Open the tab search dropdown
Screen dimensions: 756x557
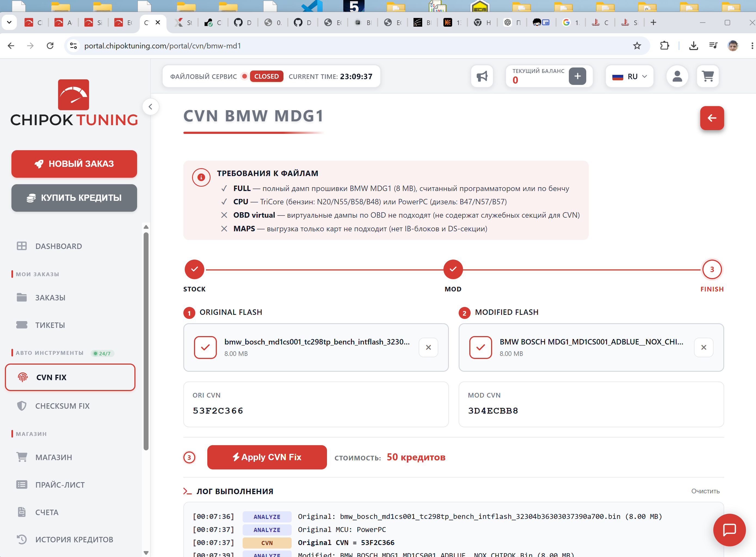[9, 22]
